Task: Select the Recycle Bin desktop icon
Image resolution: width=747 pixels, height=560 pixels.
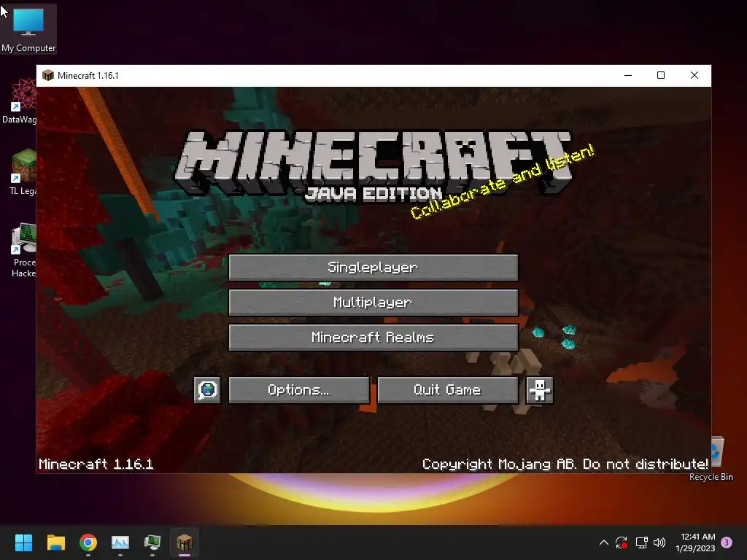Action: pos(716,459)
